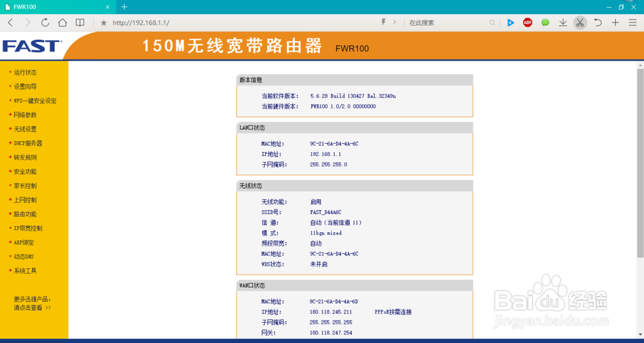This screenshot has height=343, width=644.
Task: Open the browser home page
Action: tap(62, 23)
